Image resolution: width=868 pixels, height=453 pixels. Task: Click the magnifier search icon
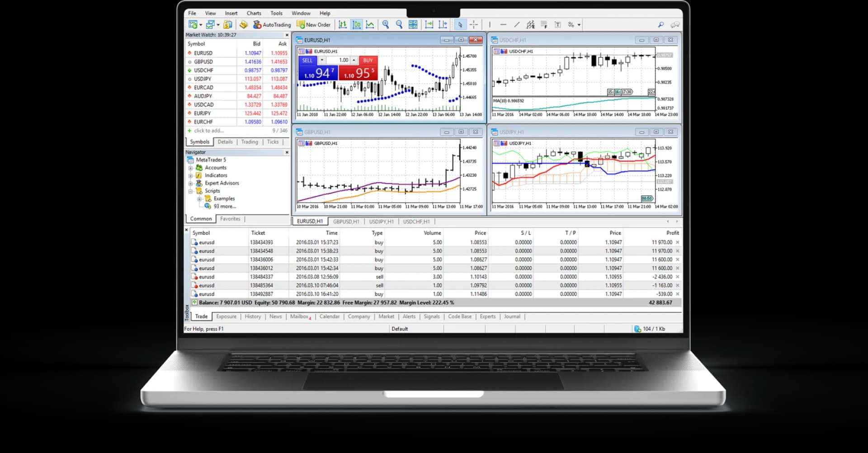(x=660, y=24)
